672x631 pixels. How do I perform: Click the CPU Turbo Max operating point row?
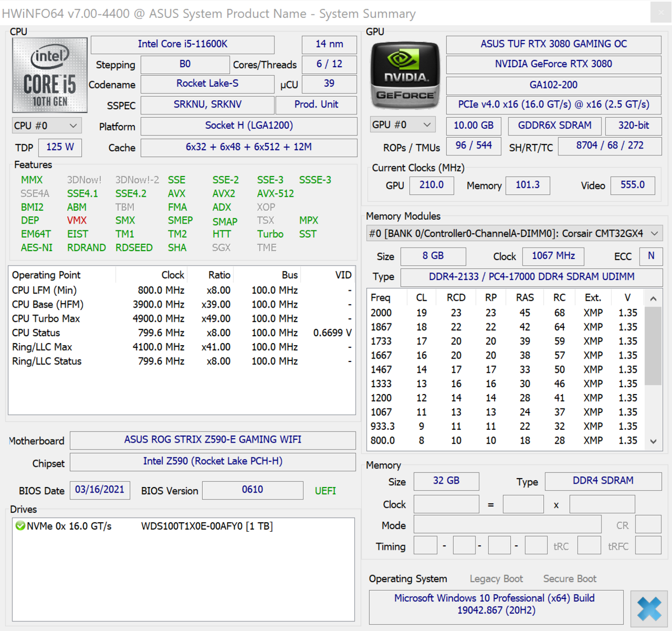[x=182, y=319]
